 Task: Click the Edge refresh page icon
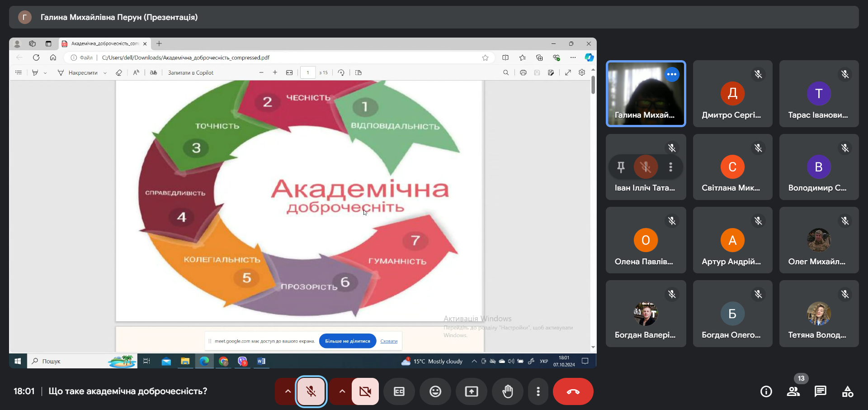tap(36, 57)
